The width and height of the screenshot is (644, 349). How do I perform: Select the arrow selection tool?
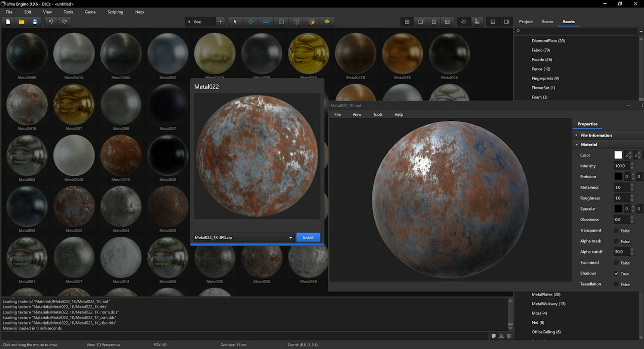click(235, 22)
